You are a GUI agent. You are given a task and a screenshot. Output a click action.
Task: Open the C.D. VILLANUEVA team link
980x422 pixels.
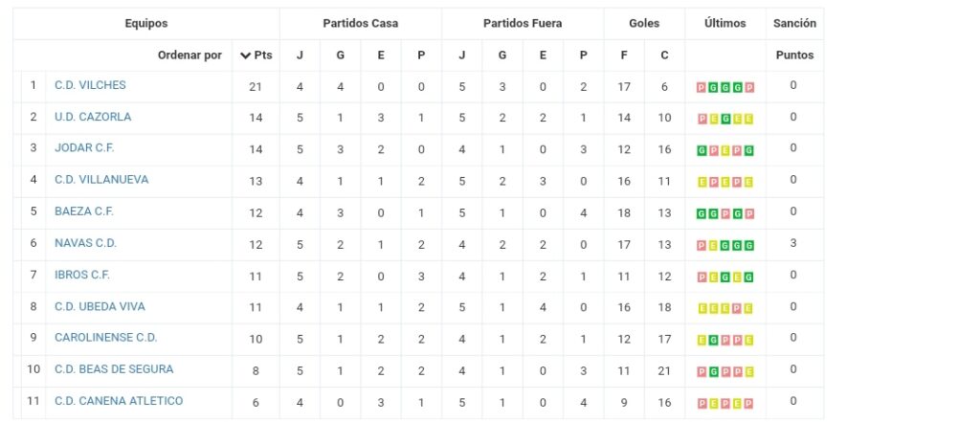click(101, 180)
